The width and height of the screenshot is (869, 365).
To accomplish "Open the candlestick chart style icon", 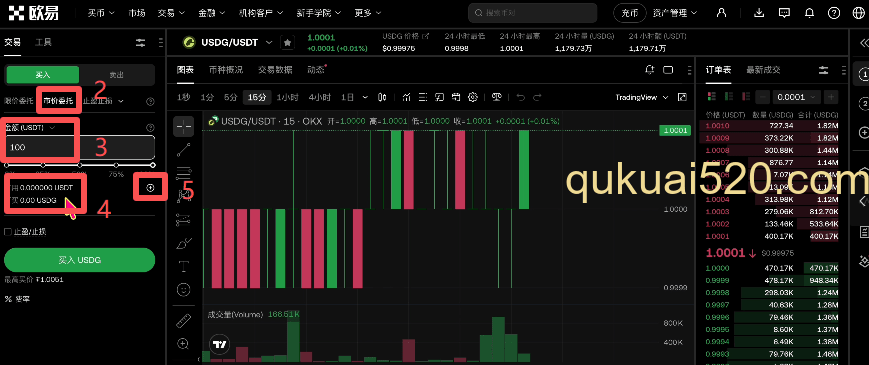I will coord(382,97).
